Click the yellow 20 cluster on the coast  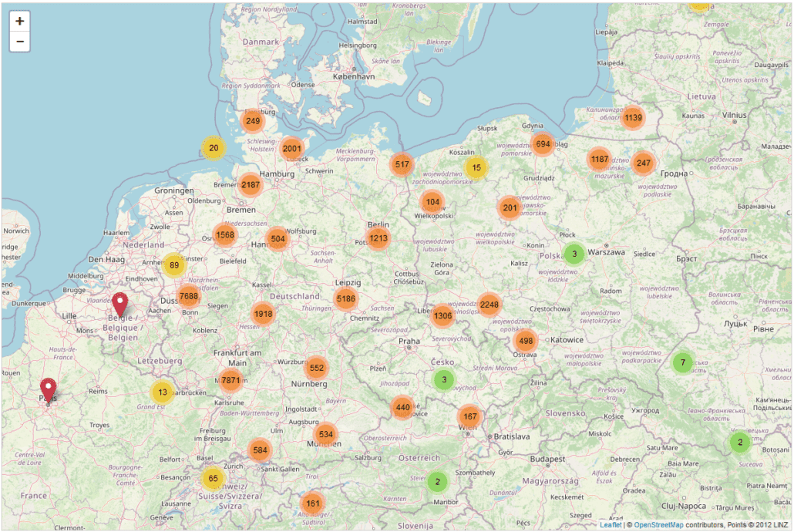(214, 148)
